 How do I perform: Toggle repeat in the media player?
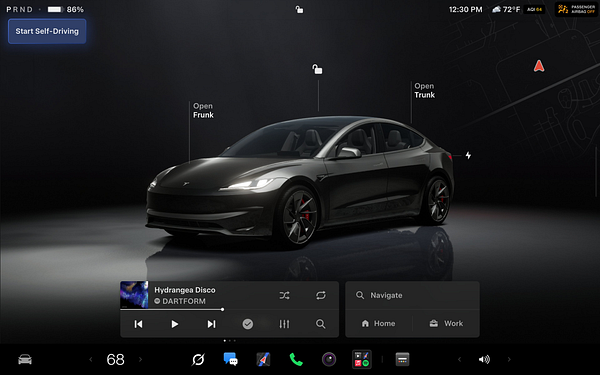[321, 295]
